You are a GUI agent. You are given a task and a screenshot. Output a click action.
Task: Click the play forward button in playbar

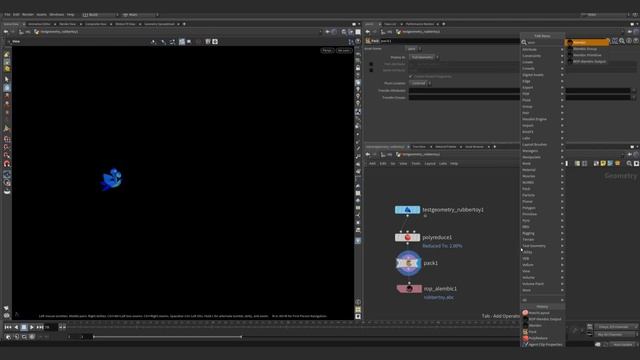[31, 327]
